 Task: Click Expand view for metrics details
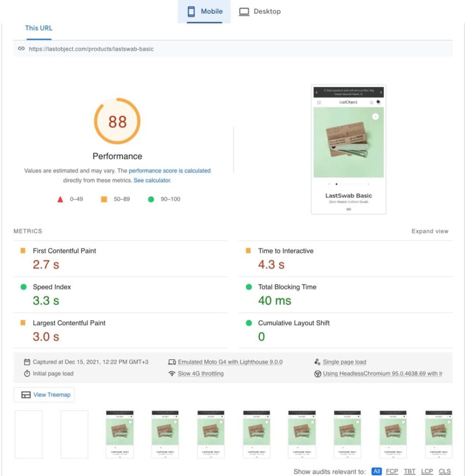pyautogui.click(x=430, y=231)
